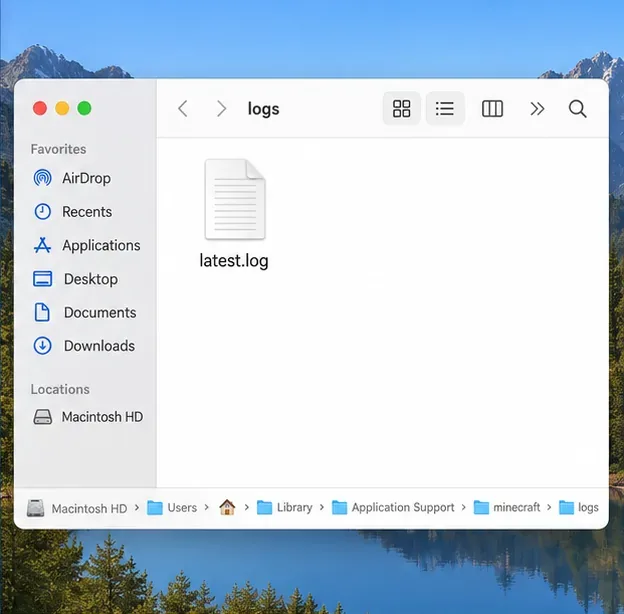Image resolution: width=624 pixels, height=614 pixels.
Task: Select the latest.log file icon
Action: point(235,199)
